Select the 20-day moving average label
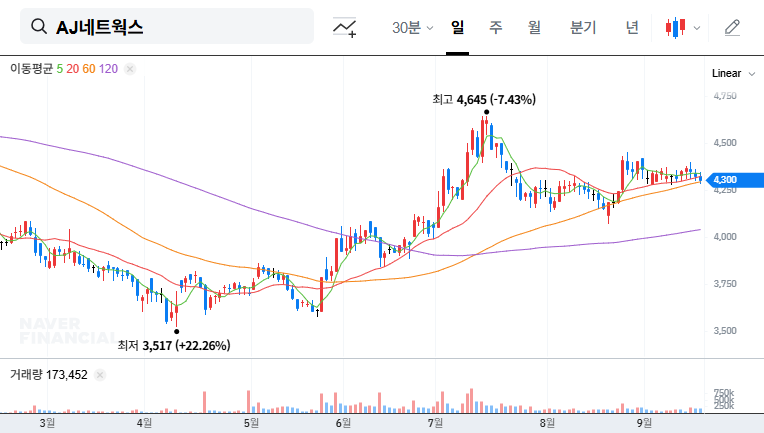This screenshot has height=433, width=764. [73, 69]
